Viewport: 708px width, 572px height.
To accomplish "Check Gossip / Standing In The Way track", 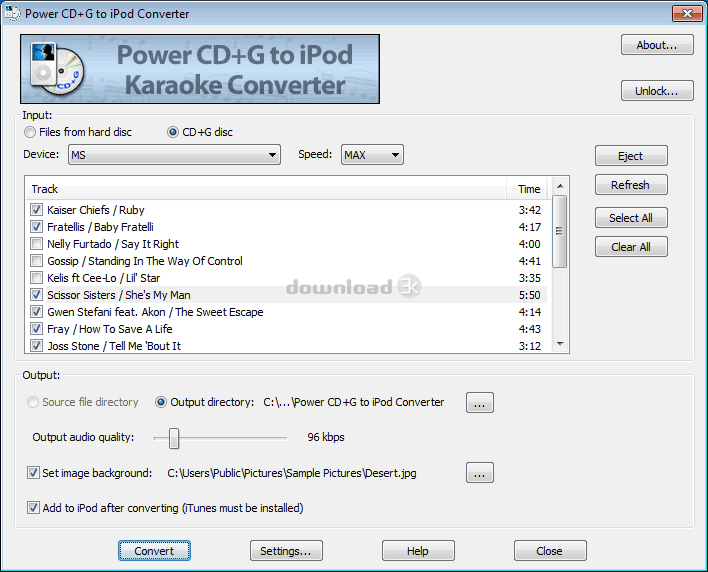I will [37, 261].
